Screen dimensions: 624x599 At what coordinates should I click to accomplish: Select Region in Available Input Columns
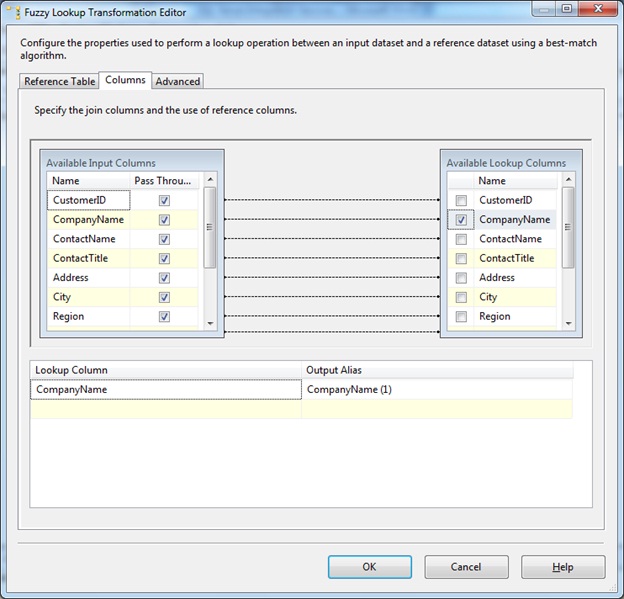[88, 316]
